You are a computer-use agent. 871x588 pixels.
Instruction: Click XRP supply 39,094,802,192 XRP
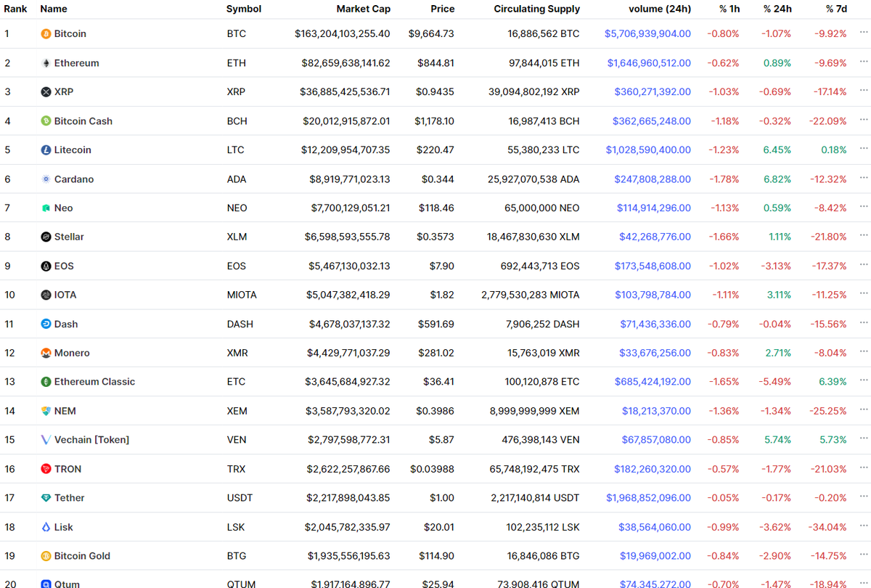pos(534,92)
